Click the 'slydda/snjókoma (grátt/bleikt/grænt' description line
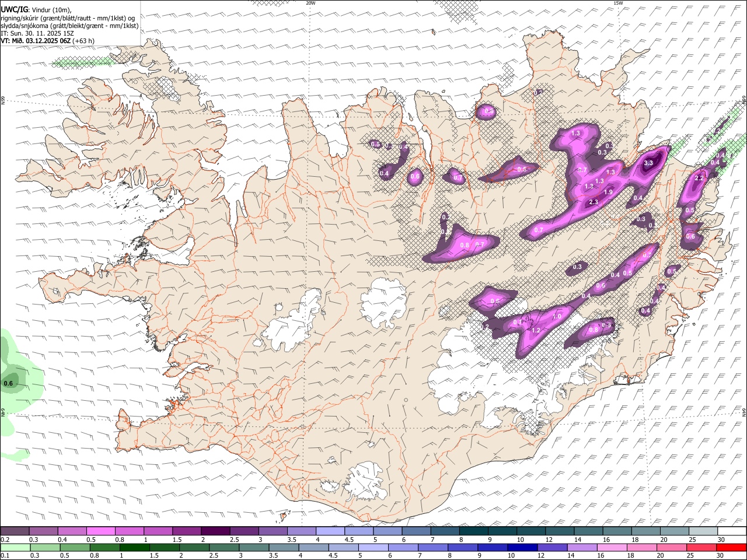Image resolution: width=747 pixels, height=560 pixels. (70, 26)
